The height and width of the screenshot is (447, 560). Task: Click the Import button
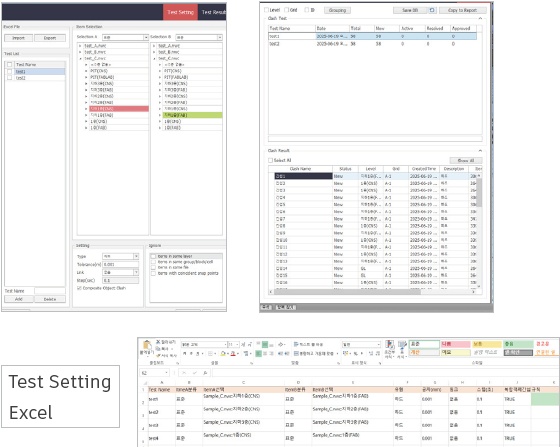19,38
